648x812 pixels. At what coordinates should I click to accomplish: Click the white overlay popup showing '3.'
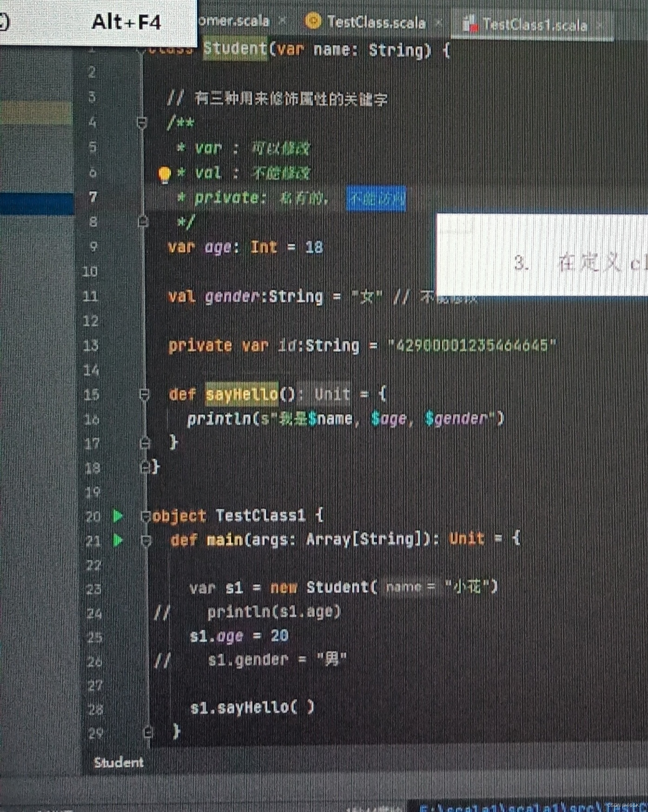pyautogui.click(x=542, y=254)
